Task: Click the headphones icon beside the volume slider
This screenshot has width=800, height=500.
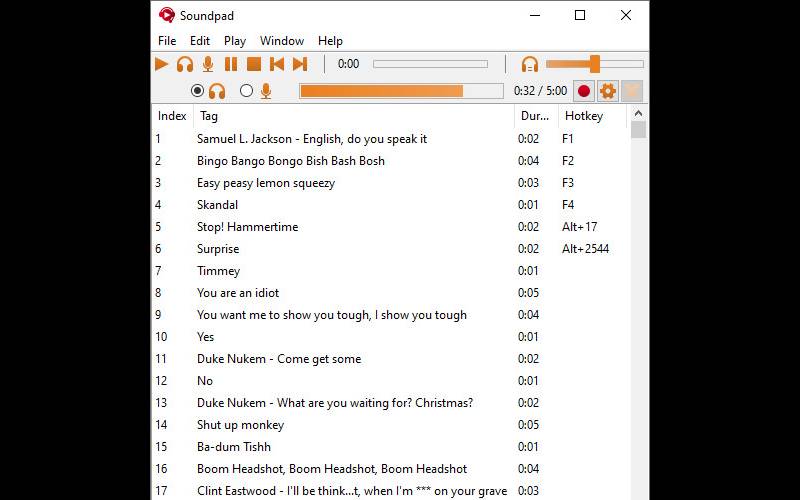Action: (530, 64)
